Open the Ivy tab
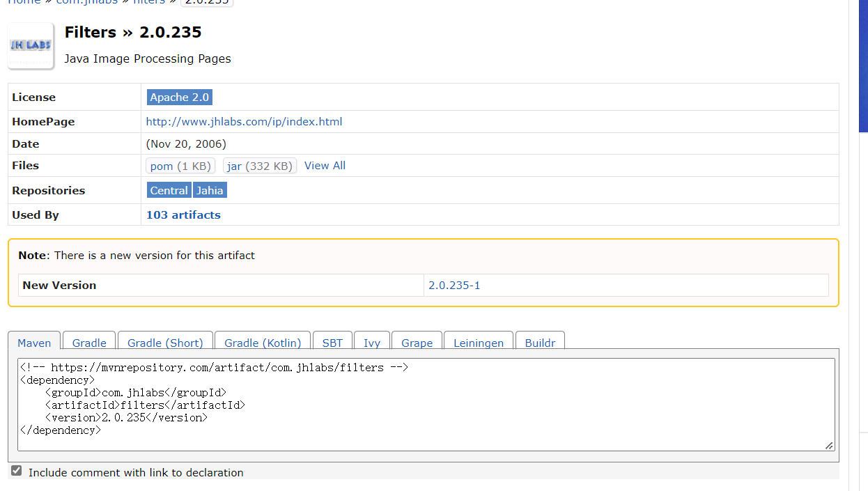Image resolution: width=868 pixels, height=491 pixels. coord(372,342)
